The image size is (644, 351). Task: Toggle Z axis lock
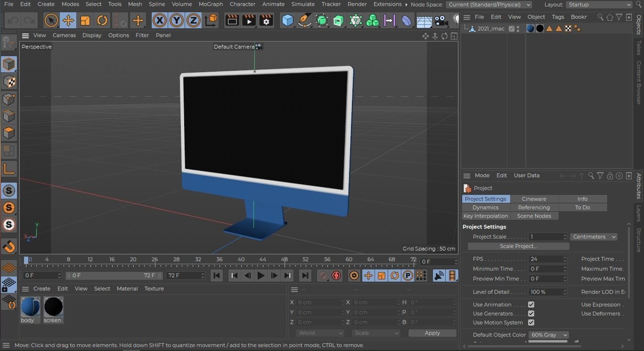coord(194,20)
